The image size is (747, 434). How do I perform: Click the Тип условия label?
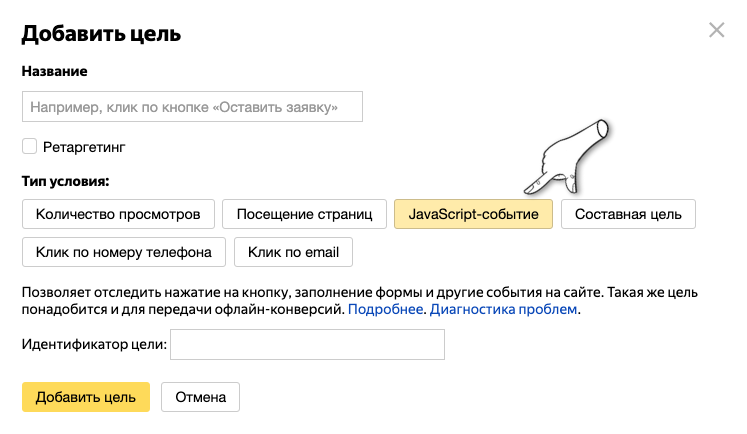pos(65,181)
